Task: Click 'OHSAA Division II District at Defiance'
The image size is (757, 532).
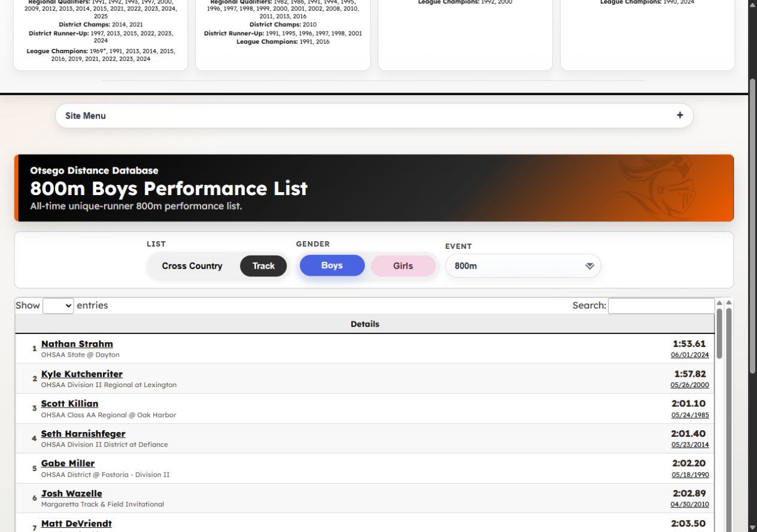Action: pyautogui.click(x=105, y=445)
